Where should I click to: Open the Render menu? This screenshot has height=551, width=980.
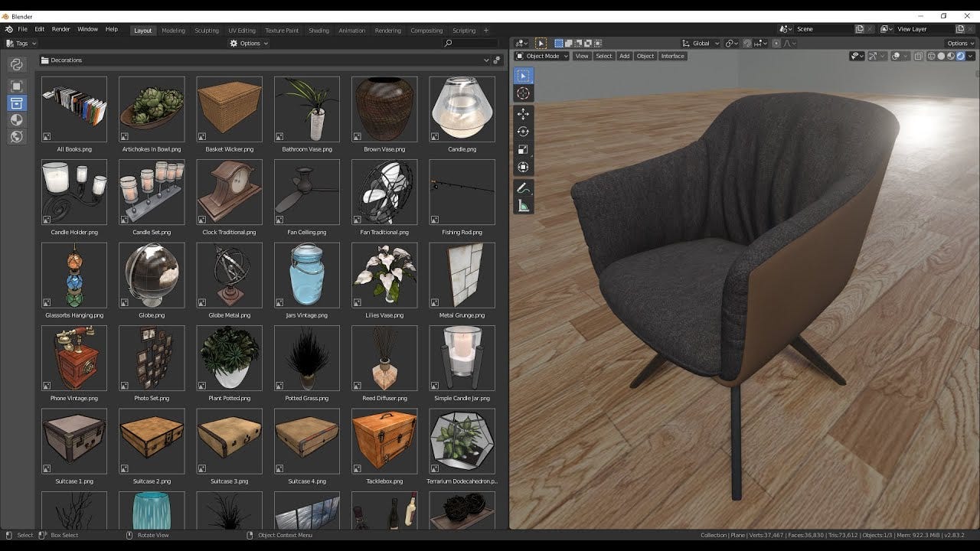click(60, 28)
